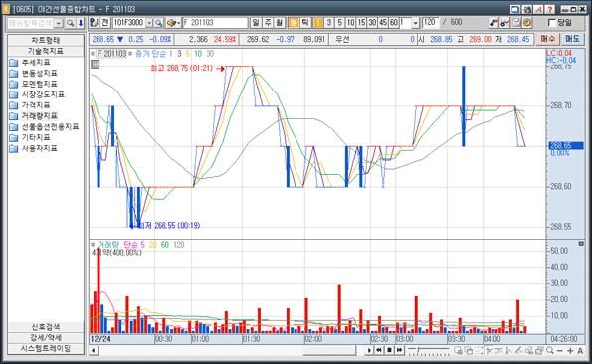Click the blue down arrow beside menu search

pyautogui.click(x=81, y=23)
